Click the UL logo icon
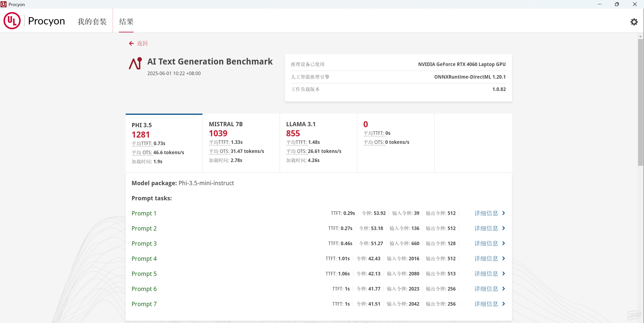 tap(12, 21)
